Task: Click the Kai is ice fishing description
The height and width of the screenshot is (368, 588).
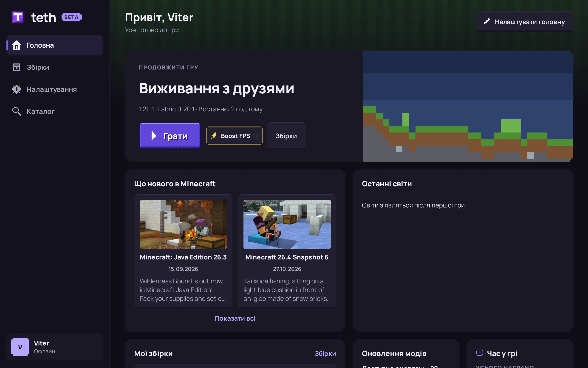Action: tap(286, 290)
